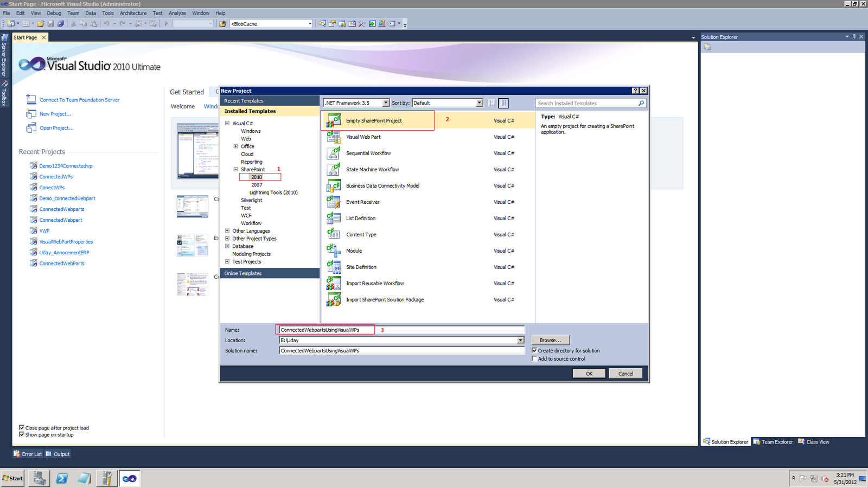Open the Architecture menu
Viewport: 868px width, 488px height.
coord(133,13)
